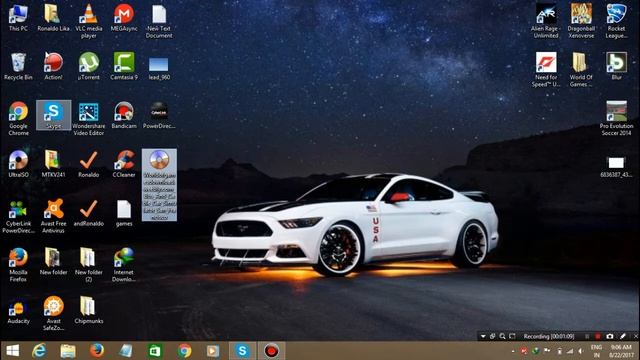Select the New folder (2) icon

click(89, 264)
